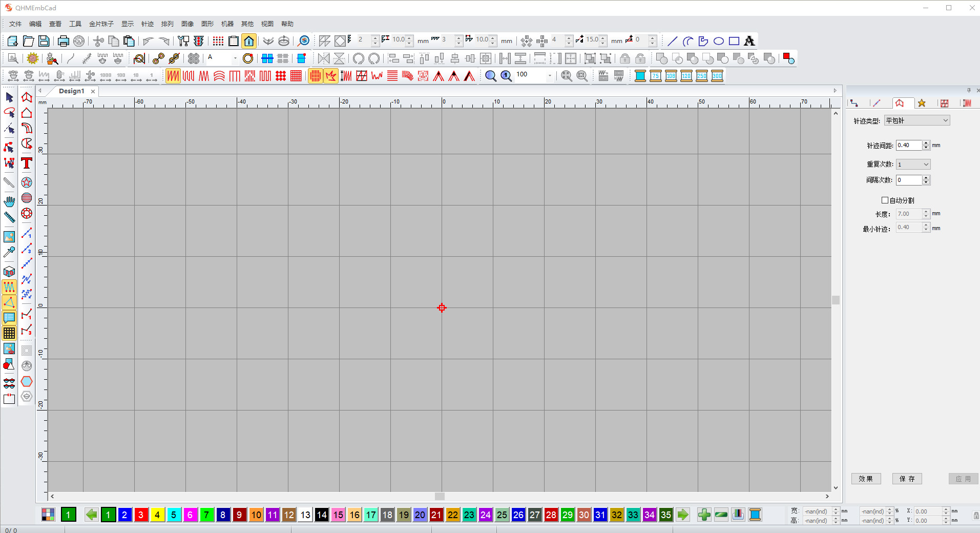Select the eyedropper tool

point(9,252)
